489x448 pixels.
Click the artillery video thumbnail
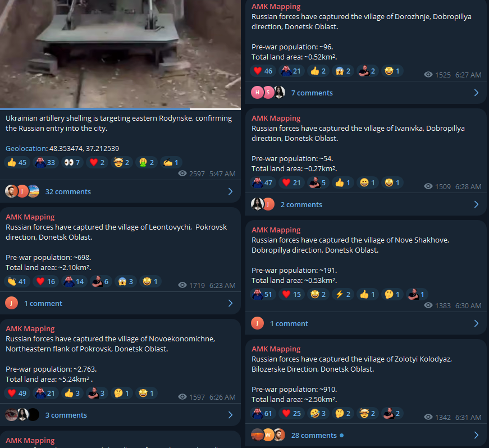(120, 54)
